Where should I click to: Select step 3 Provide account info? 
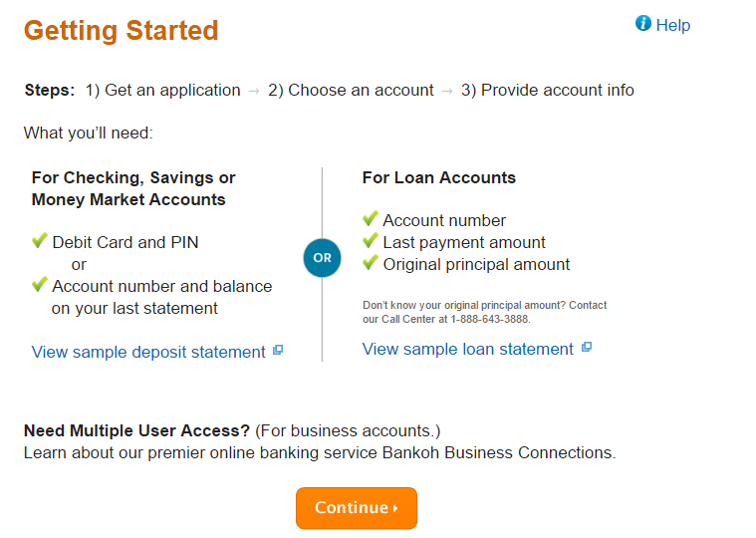547,90
